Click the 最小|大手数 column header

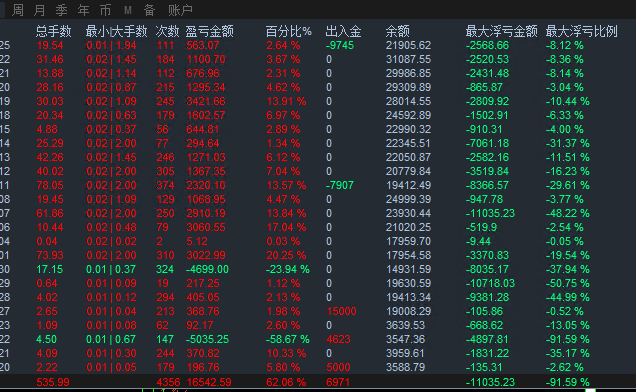click(x=116, y=31)
